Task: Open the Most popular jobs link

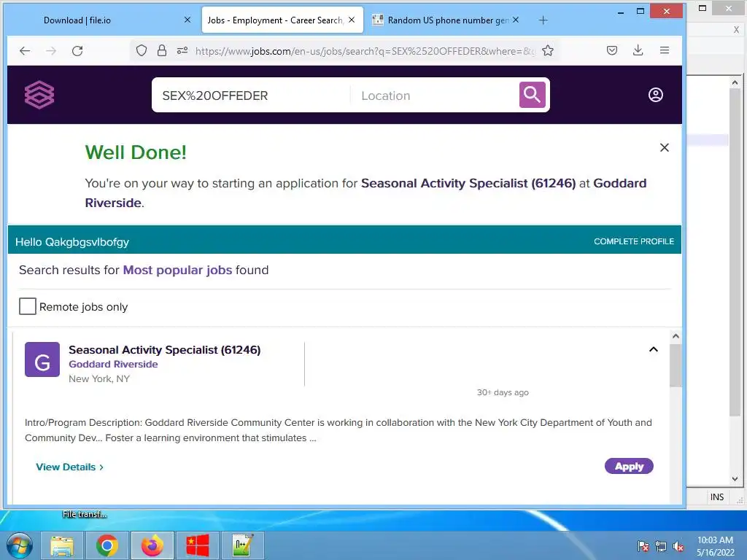Action: click(177, 270)
